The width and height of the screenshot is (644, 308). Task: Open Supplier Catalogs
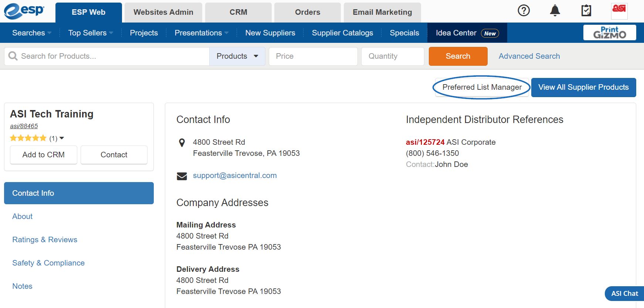click(x=342, y=33)
